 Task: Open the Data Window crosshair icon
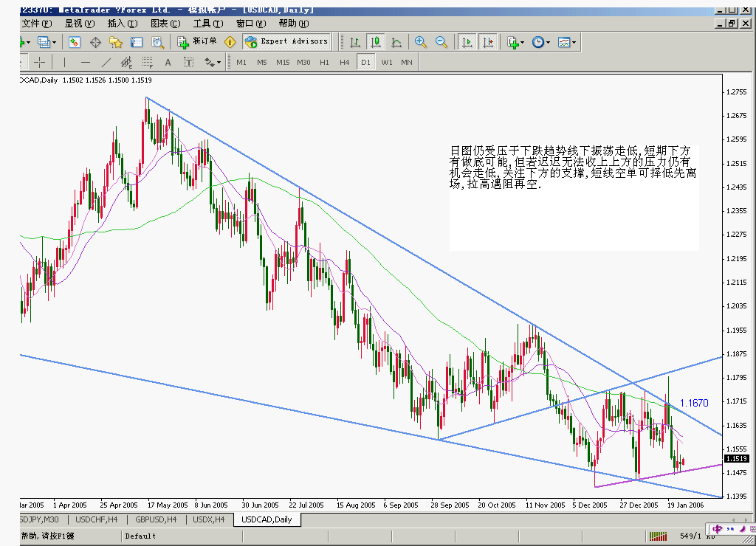[x=95, y=42]
